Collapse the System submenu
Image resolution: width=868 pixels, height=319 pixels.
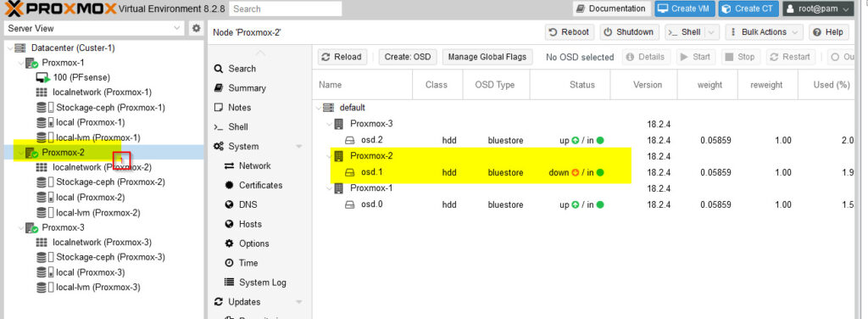click(299, 147)
